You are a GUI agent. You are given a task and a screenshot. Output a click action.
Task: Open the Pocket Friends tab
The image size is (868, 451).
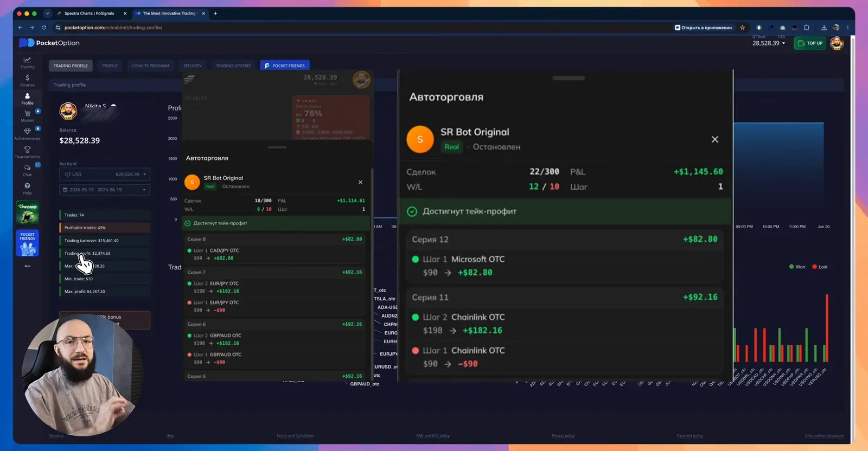(x=285, y=66)
